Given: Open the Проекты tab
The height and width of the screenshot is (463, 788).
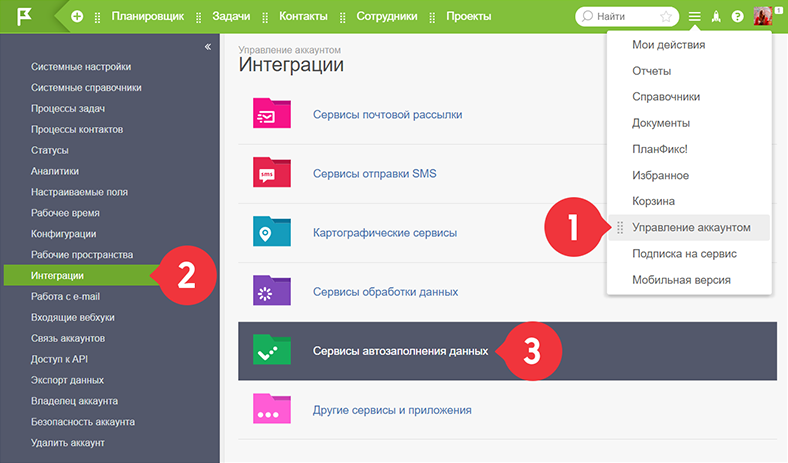Looking at the screenshot, I should [x=469, y=17].
